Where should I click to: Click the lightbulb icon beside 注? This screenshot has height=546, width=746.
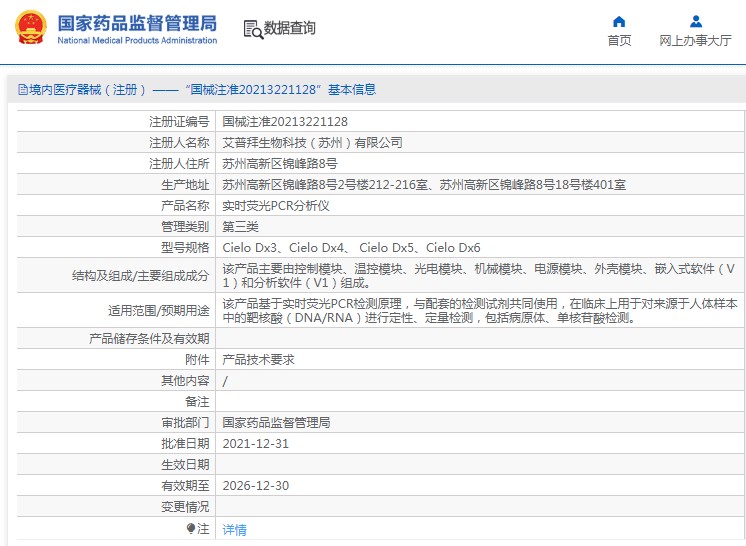pos(190,528)
